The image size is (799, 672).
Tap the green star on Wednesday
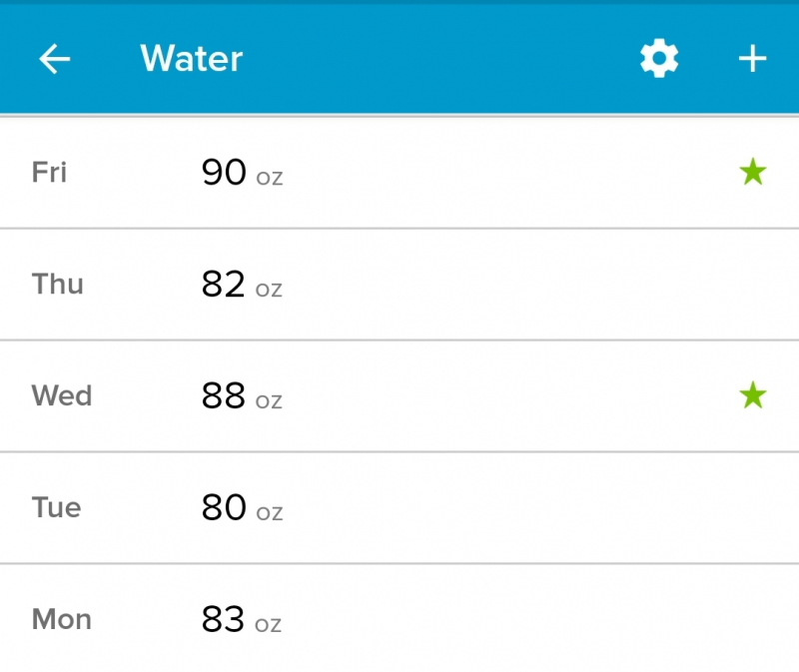(752, 396)
